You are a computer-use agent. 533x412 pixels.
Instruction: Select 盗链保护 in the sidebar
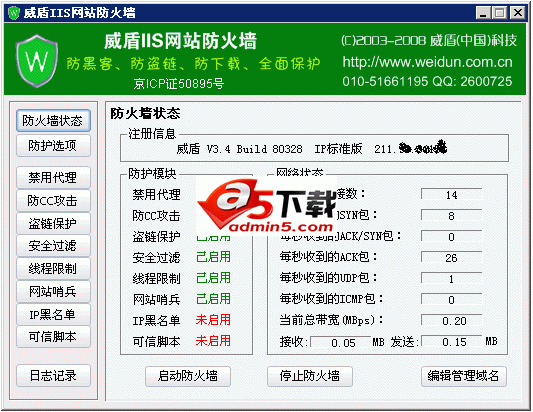(53, 223)
